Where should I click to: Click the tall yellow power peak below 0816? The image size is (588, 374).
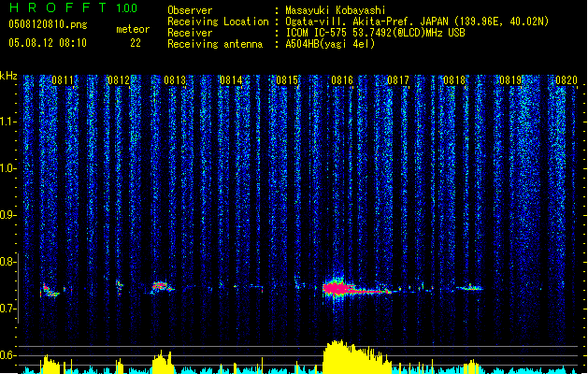356,357
